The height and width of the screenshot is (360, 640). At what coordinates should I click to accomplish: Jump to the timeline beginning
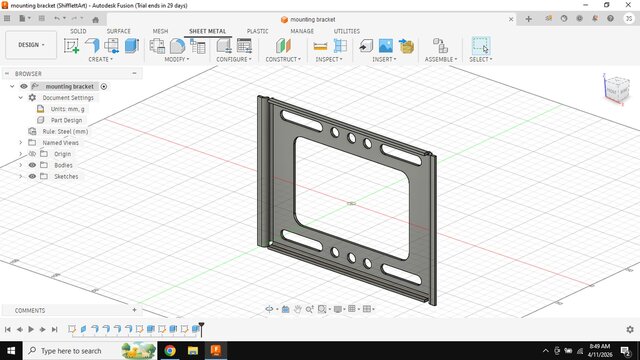pyautogui.click(x=8, y=329)
